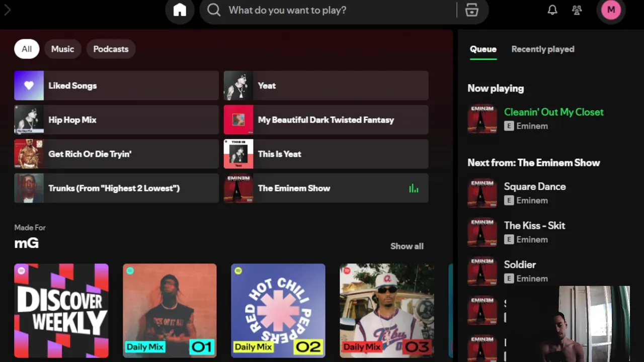The image size is (644, 362).
Task: Open the Liked Songs shortcut
Action: pos(116,85)
